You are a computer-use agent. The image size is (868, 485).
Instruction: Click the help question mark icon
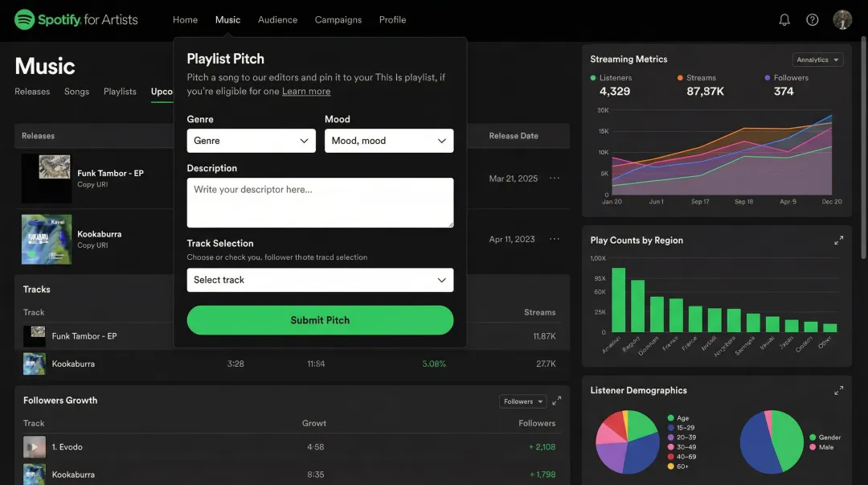tap(813, 19)
